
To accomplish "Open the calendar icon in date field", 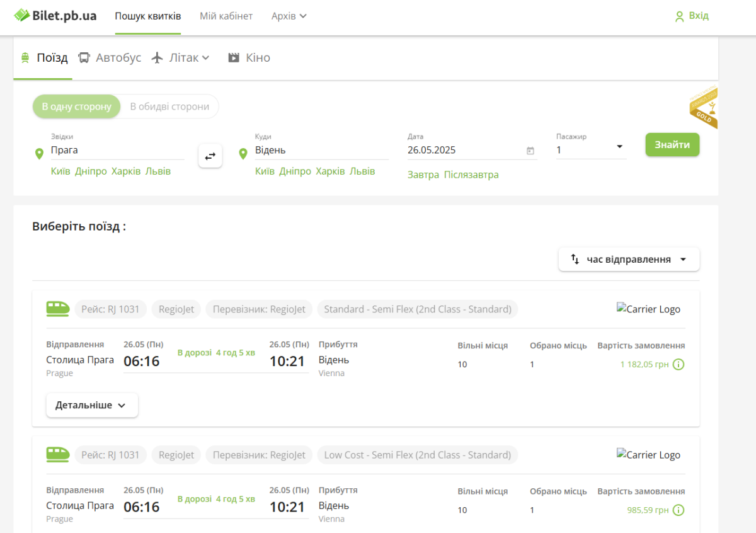I will coord(530,151).
